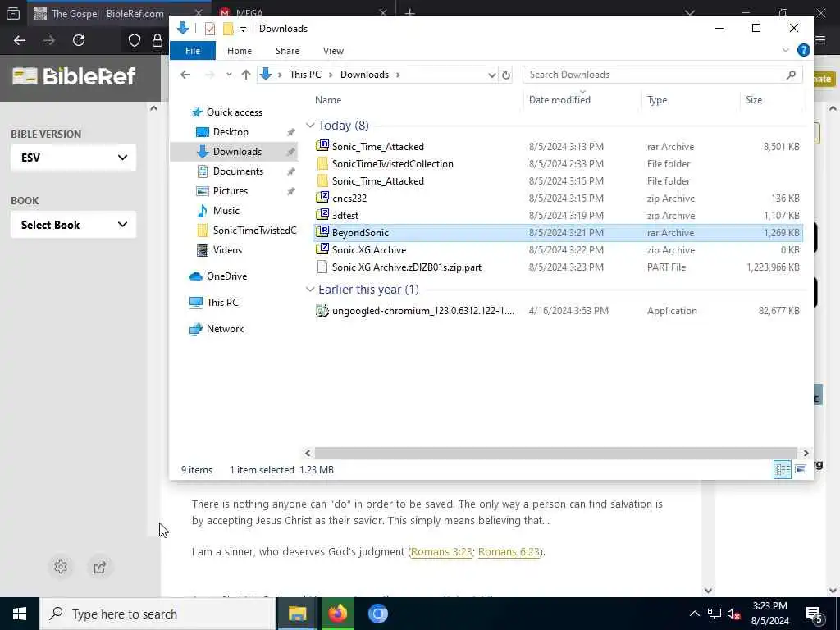Select Network in the navigation pane
This screenshot has width=840, height=630.
(x=225, y=329)
